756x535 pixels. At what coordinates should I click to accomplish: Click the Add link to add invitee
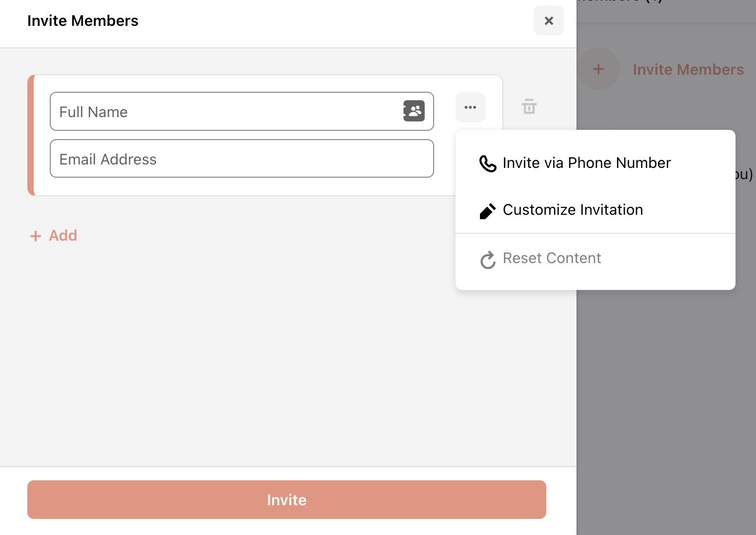pyautogui.click(x=54, y=236)
